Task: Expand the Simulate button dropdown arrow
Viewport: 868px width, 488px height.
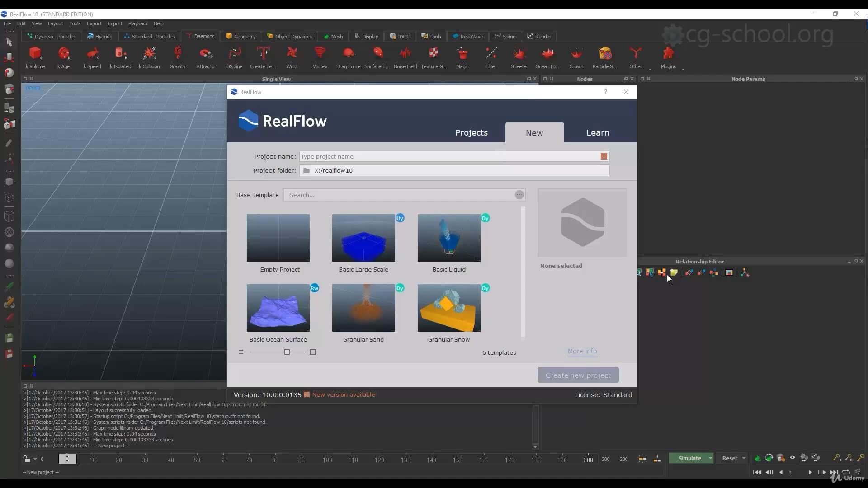Action: tap(710, 458)
